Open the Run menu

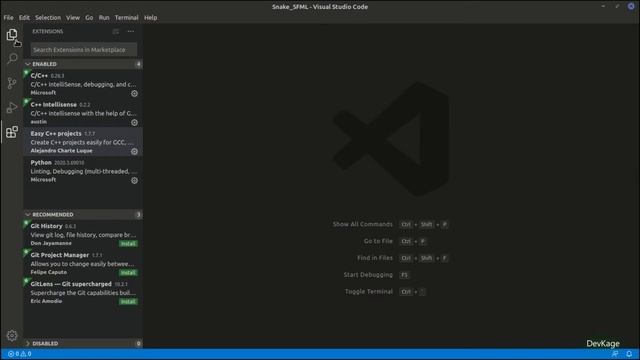(104, 18)
